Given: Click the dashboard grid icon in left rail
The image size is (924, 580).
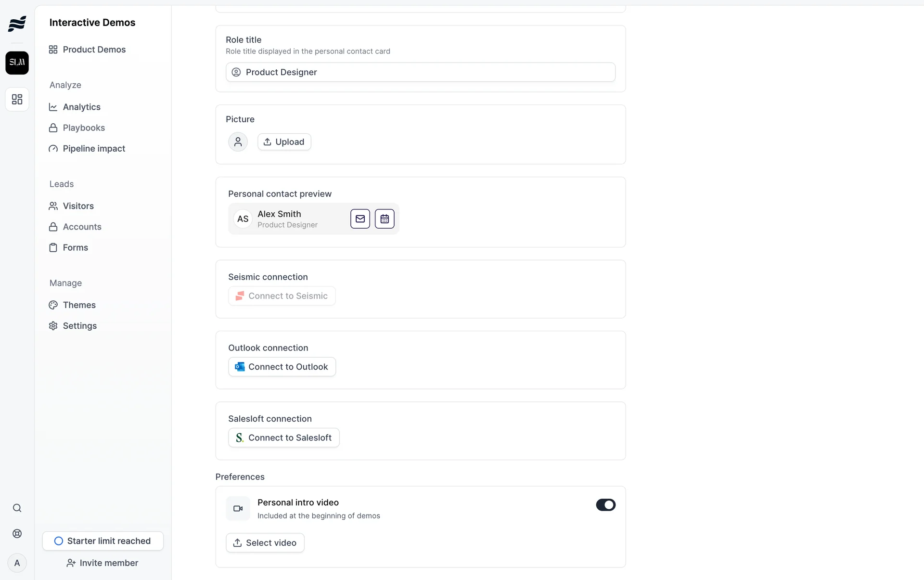Looking at the screenshot, I should (17, 99).
